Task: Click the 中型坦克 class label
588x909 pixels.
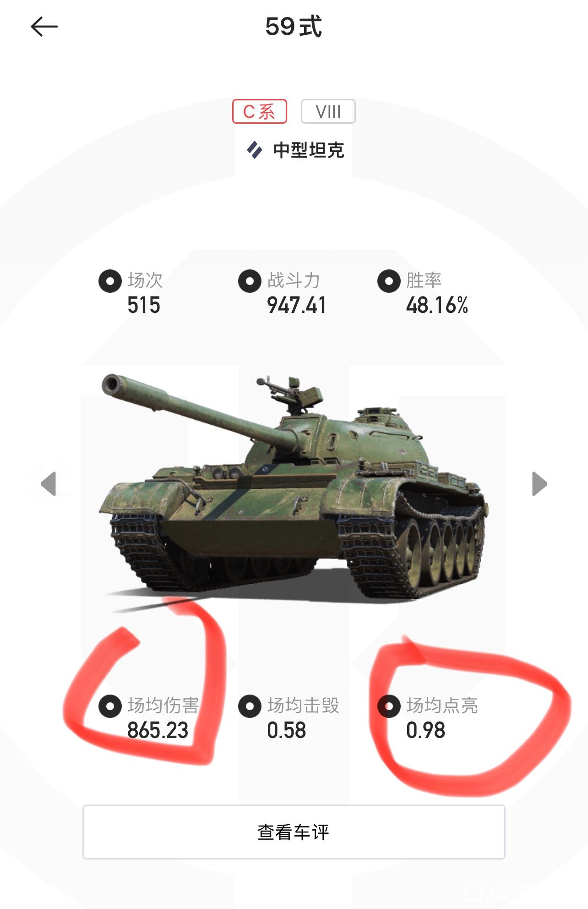Action: (x=309, y=150)
